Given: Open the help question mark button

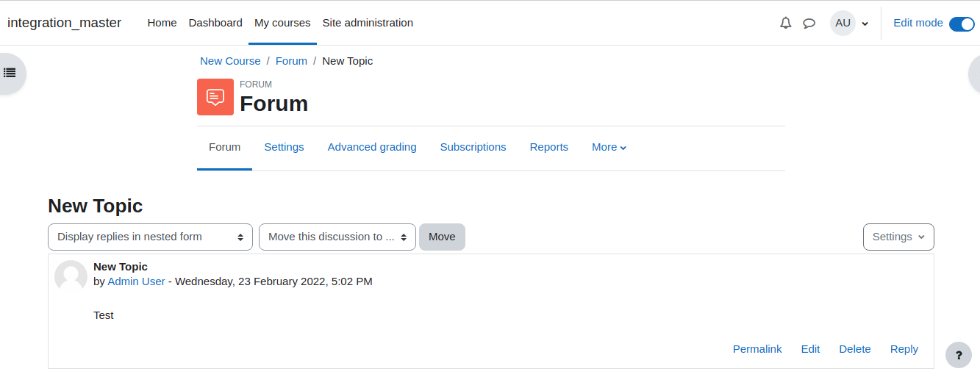Looking at the screenshot, I should click(959, 355).
